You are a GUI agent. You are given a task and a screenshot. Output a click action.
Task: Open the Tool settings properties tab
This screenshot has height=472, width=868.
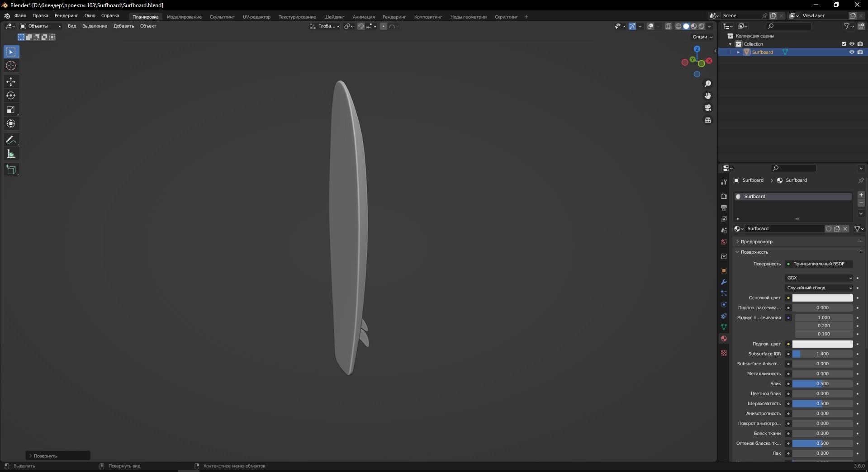click(724, 182)
